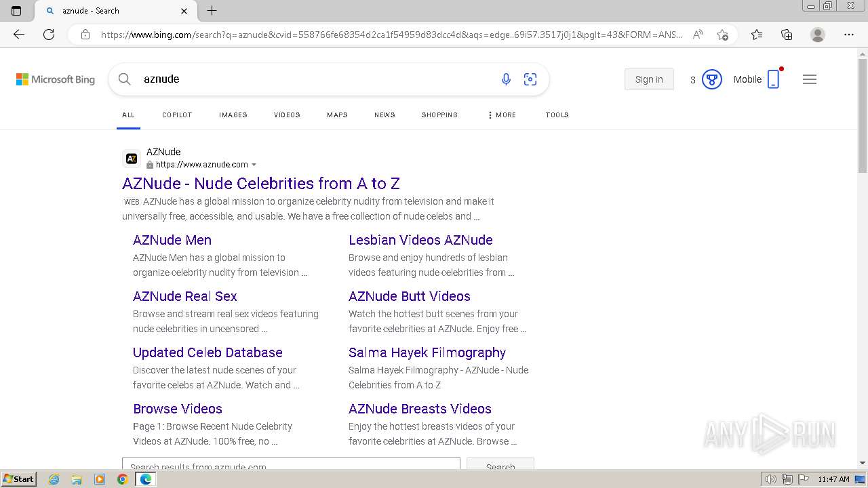Open the Windows Start menu
Viewport: 868px width, 488px height.
(18, 479)
